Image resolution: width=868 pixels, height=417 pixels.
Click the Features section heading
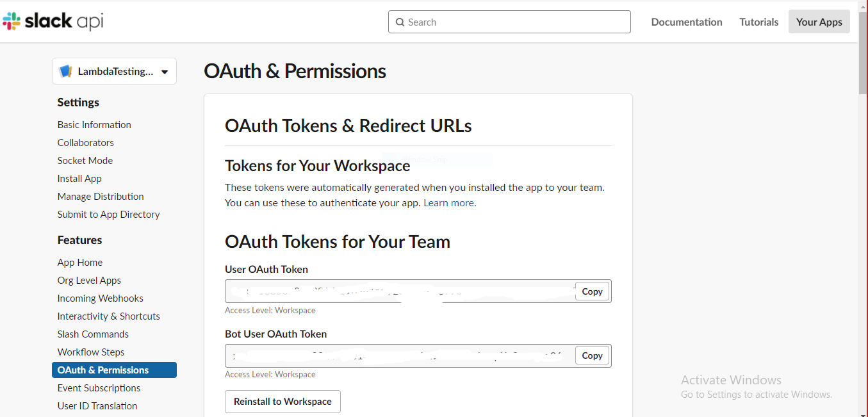[79, 240]
